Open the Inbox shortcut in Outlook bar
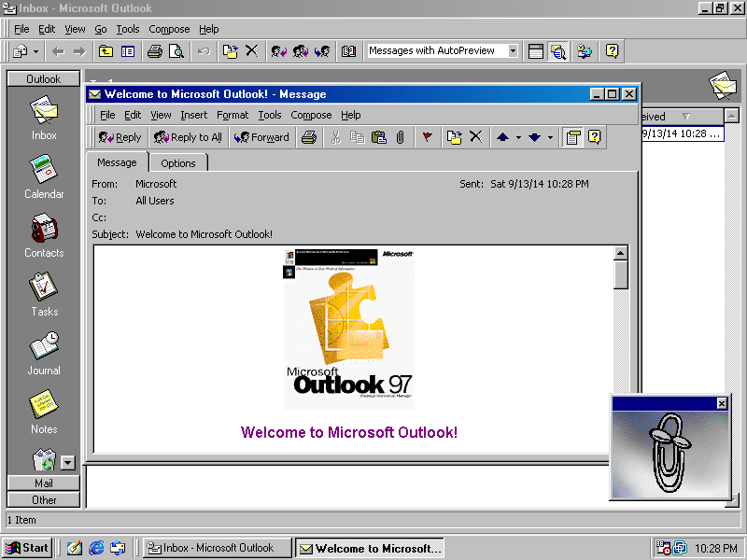Screen dimensions: 747x560 (x=44, y=118)
